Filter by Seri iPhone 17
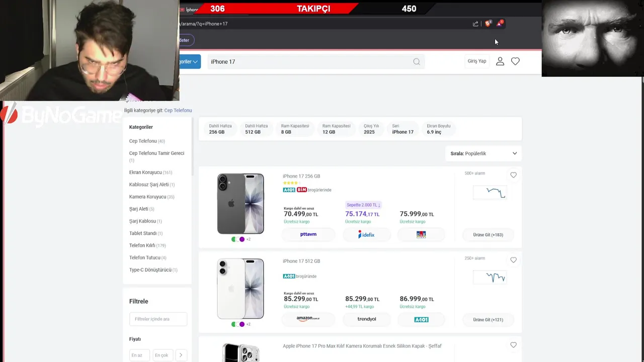 pos(403,129)
